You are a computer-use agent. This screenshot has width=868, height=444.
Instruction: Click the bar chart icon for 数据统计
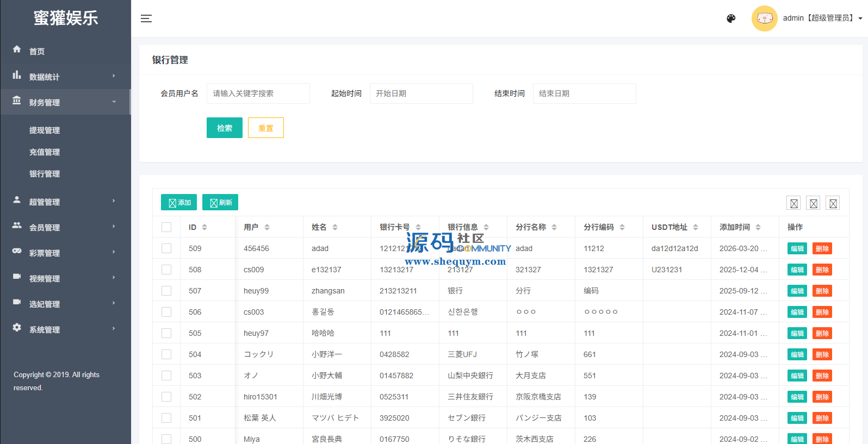tap(17, 75)
